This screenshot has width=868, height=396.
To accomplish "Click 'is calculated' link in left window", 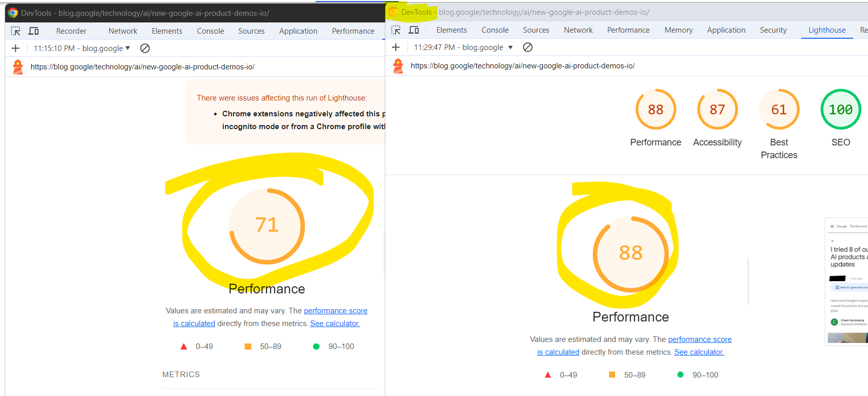I will tap(194, 324).
